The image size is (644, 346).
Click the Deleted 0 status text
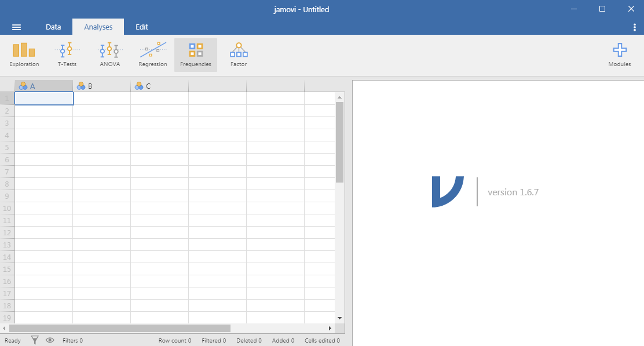tap(249, 341)
